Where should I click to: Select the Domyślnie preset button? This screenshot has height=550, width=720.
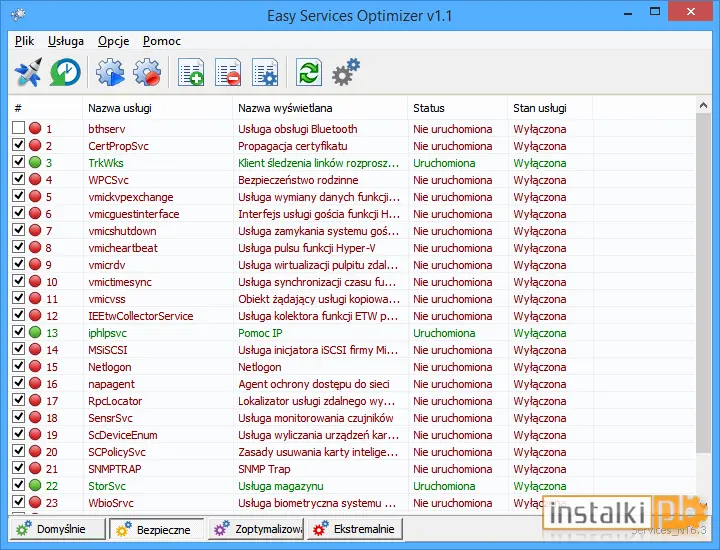tap(57, 529)
